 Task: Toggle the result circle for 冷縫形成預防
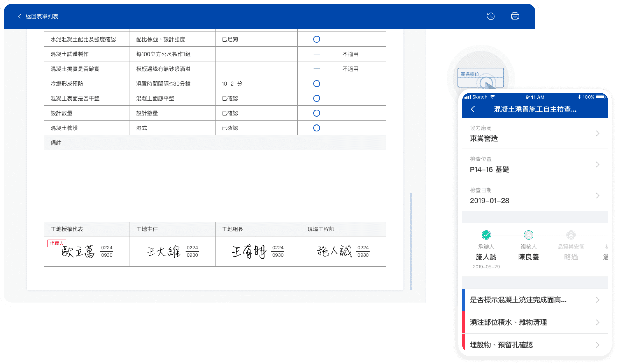coord(316,84)
